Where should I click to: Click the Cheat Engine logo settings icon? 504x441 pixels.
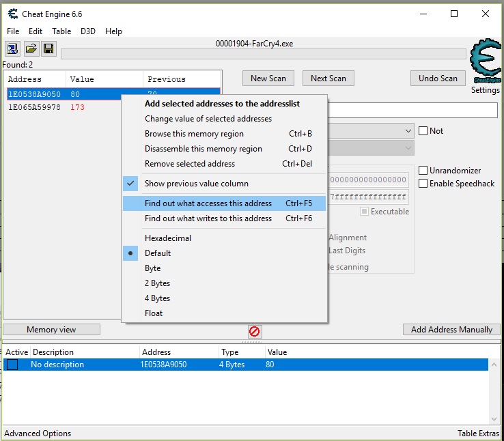pos(485,65)
